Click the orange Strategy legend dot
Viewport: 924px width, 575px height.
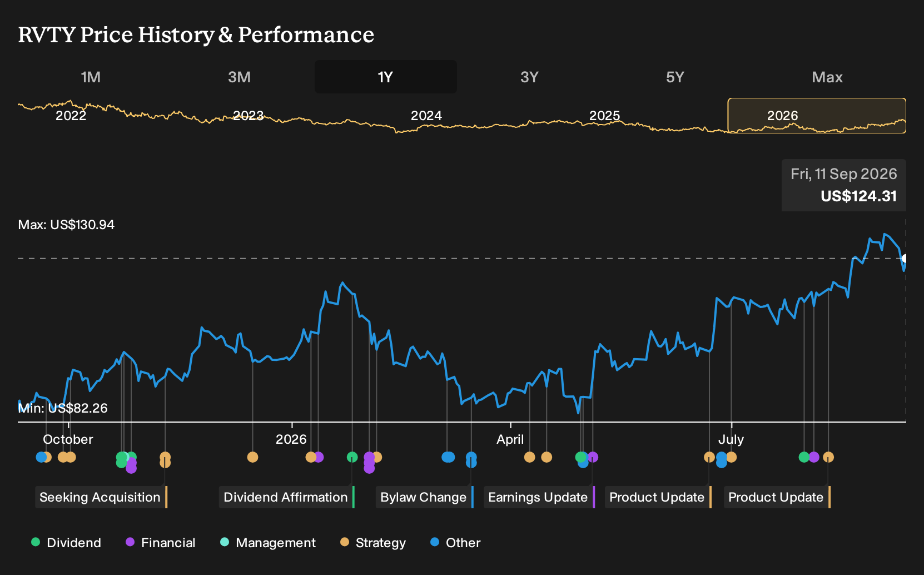click(x=345, y=542)
